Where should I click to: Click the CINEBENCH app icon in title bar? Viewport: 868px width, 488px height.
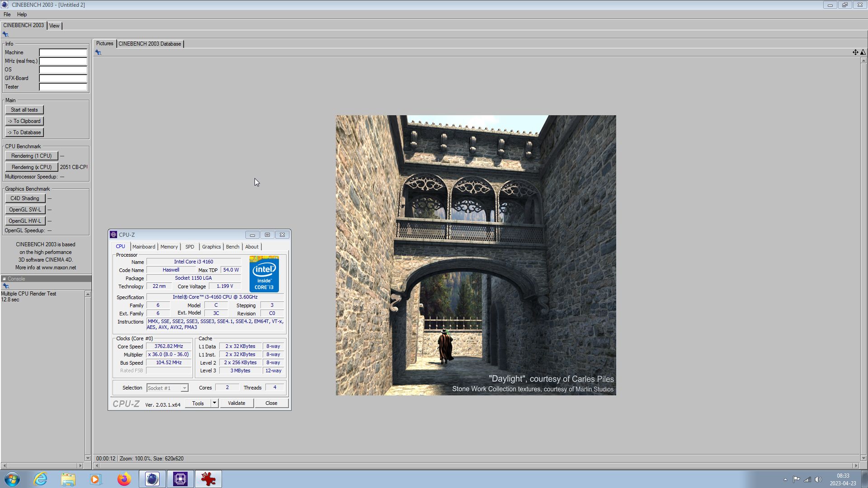coord(5,5)
